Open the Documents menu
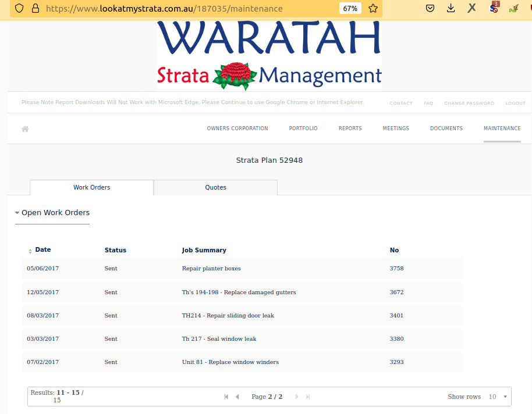Viewport: 532px width, 414px height. click(x=446, y=129)
